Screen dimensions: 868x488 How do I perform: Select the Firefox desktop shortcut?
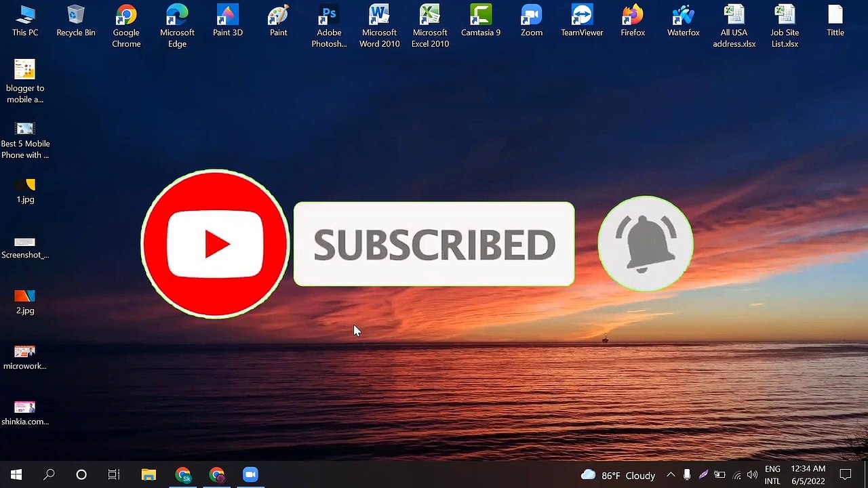point(633,21)
